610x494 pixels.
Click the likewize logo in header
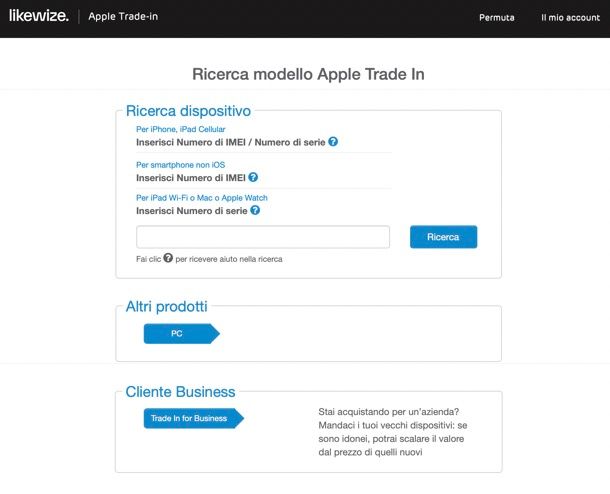coord(39,16)
